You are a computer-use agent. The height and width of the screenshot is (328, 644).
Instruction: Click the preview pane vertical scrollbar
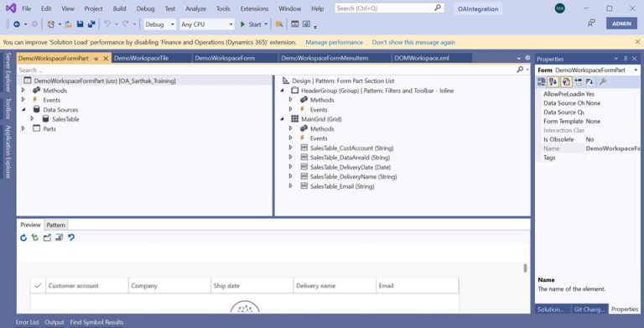click(x=525, y=268)
